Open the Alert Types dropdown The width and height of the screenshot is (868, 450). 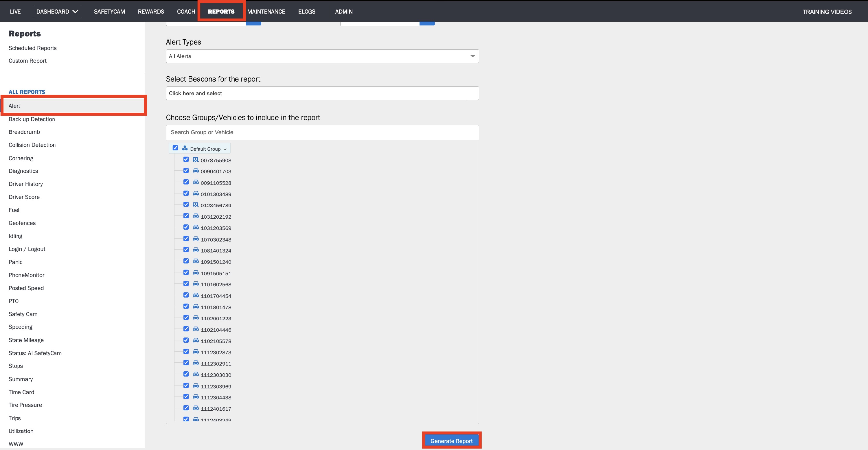click(x=322, y=56)
